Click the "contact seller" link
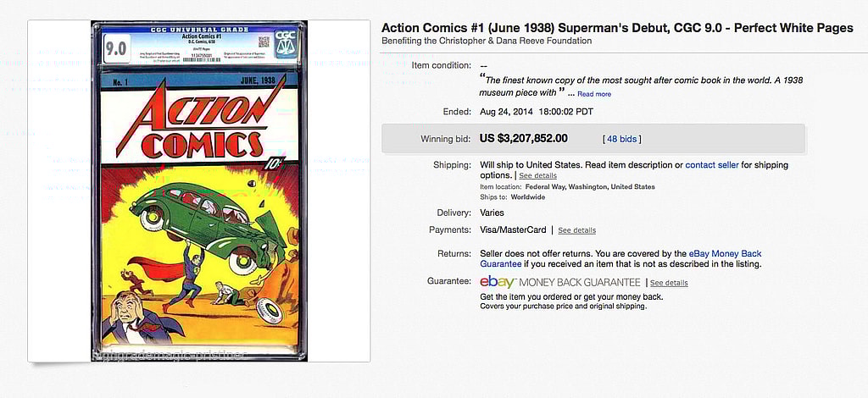 (712, 165)
